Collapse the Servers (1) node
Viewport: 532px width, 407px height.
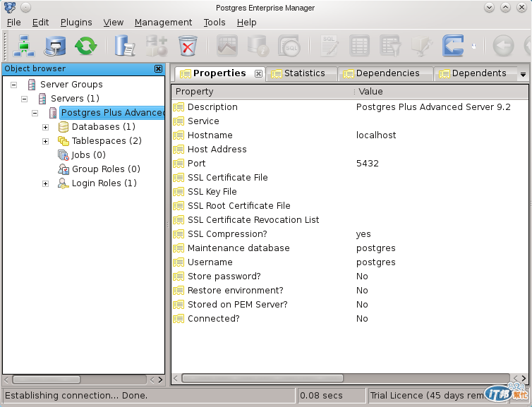[24, 99]
